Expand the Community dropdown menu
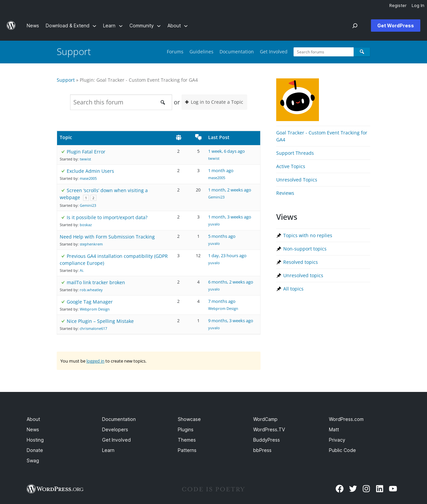 (145, 26)
